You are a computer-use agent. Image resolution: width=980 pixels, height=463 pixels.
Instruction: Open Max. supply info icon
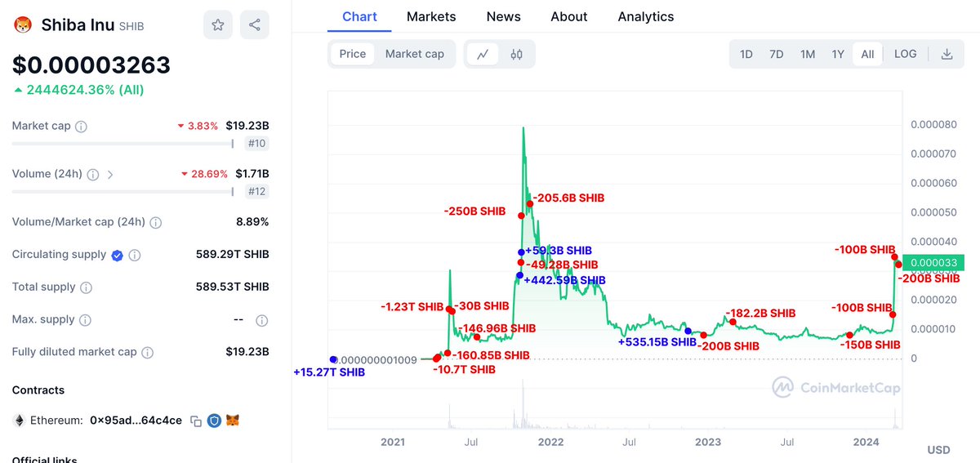(85, 320)
